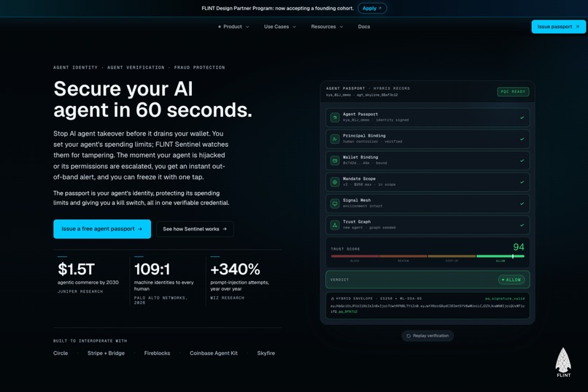
Task: Click the red BLOCK segment of trust bar
Action: click(x=355, y=256)
